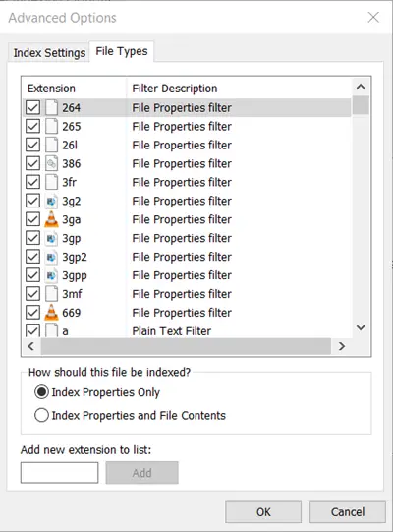
Task: Click the blank page icon for 265
Action: coord(51,127)
